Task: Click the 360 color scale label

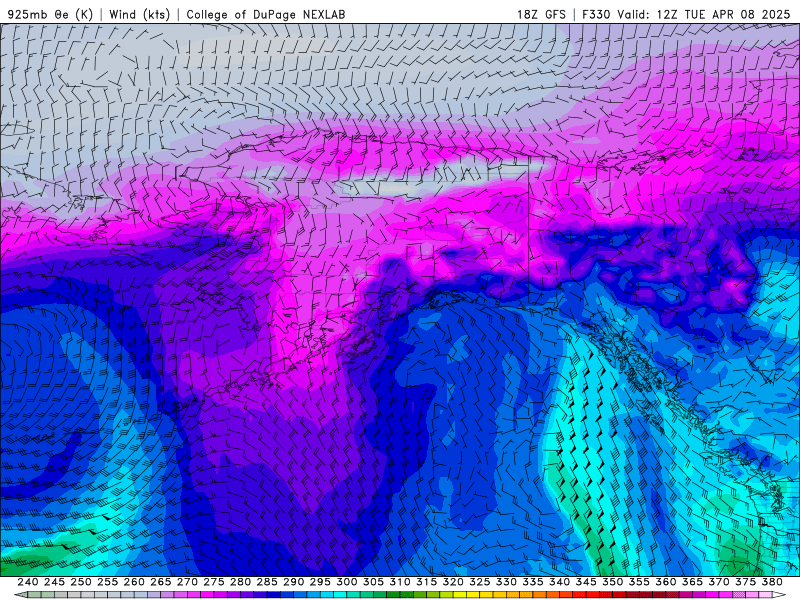Action: tap(666, 582)
